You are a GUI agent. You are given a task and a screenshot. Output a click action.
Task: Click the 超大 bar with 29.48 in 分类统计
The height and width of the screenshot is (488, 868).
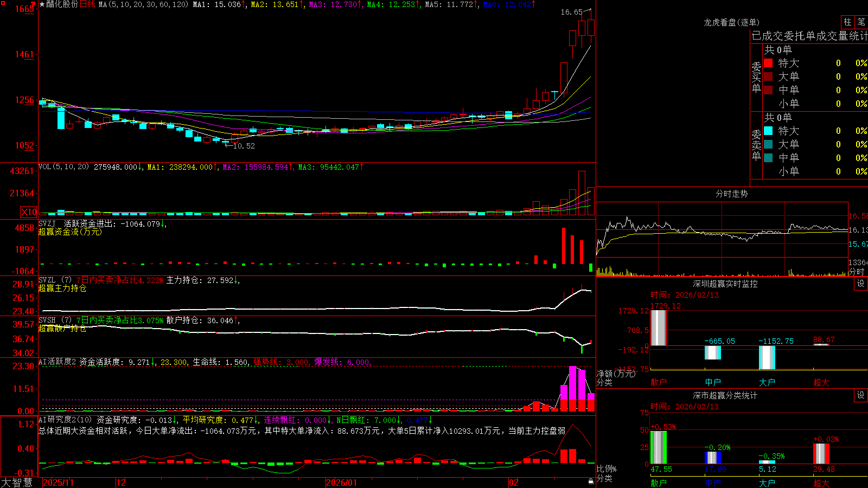pyautogui.click(x=821, y=454)
